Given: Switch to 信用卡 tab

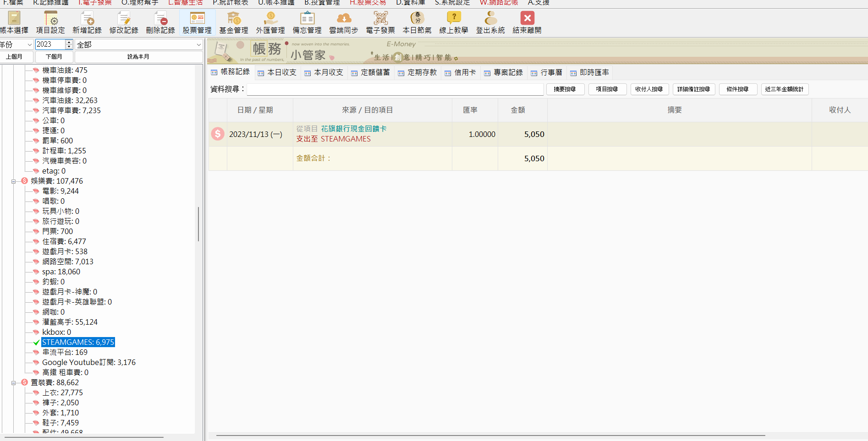Looking at the screenshot, I should [x=460, y=72].
